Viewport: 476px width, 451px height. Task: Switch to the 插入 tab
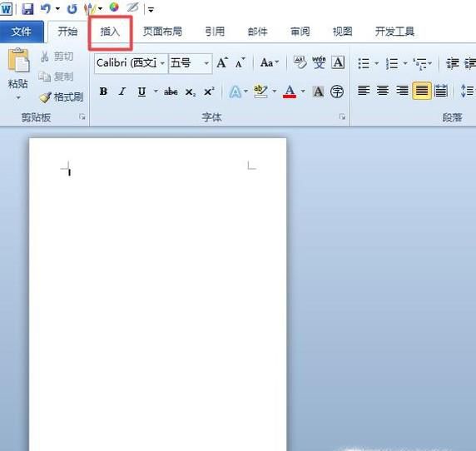tap(110, 32)
